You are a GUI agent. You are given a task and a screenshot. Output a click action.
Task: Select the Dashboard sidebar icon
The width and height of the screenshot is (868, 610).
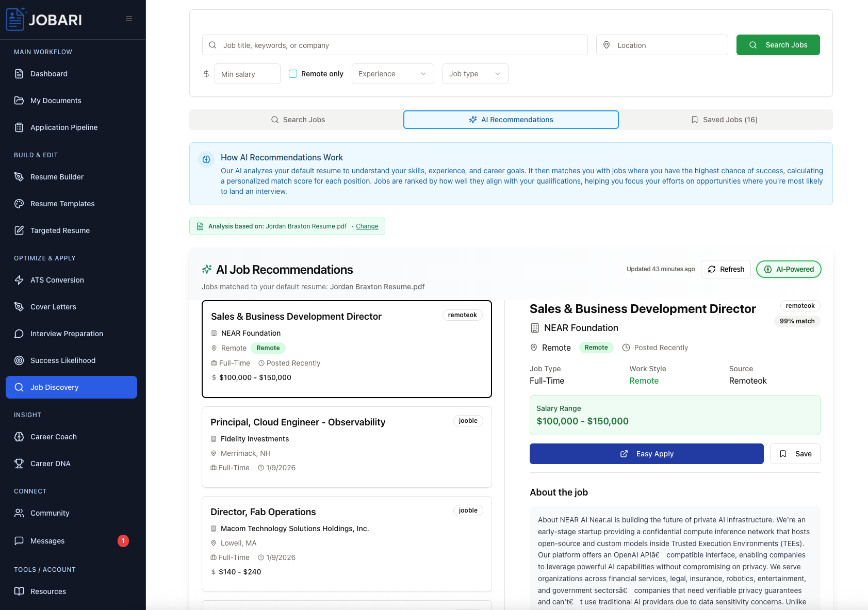coord(19,74)
